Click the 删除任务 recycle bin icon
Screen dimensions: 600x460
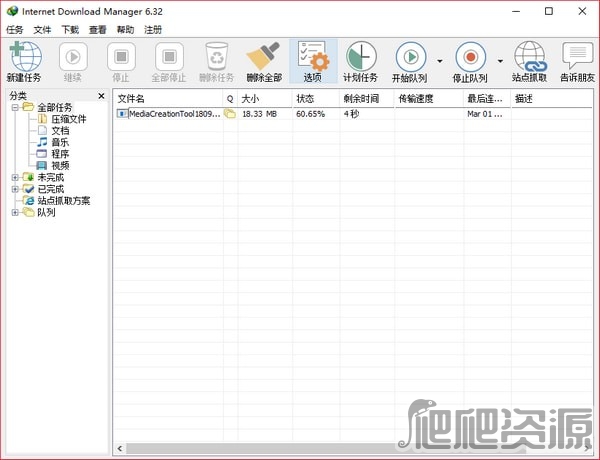point(217,57)
